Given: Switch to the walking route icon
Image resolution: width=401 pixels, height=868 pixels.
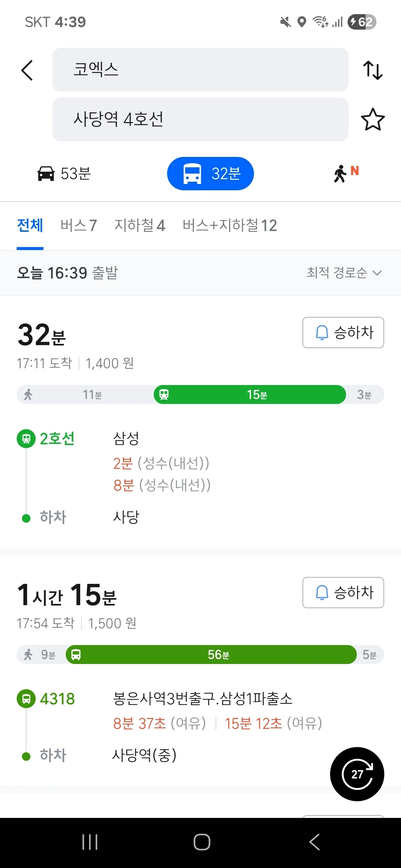Looking at the screenshot, I should (346, 174).
